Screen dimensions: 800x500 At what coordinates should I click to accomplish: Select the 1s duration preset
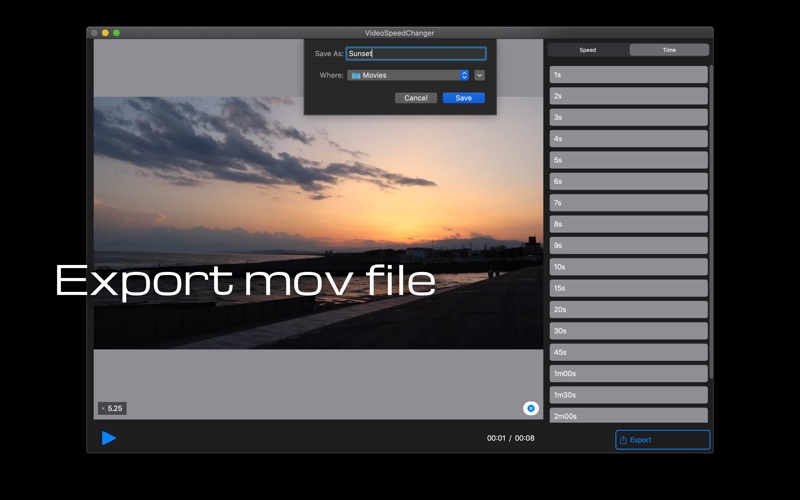[x=629, y=74]
